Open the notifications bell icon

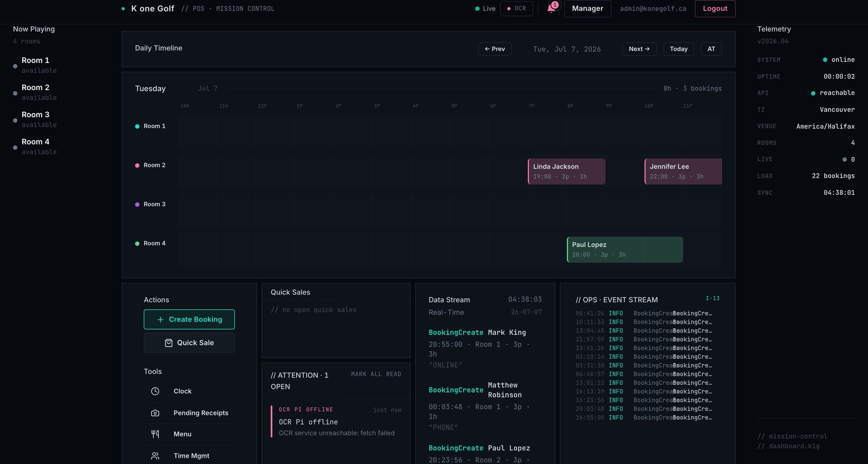[551, 8]
